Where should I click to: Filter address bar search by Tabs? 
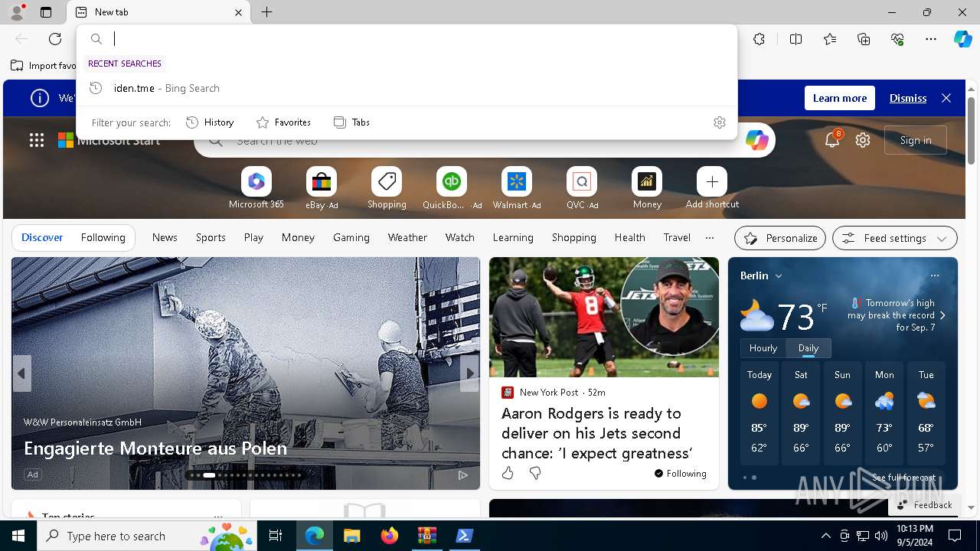click(351, 122)
